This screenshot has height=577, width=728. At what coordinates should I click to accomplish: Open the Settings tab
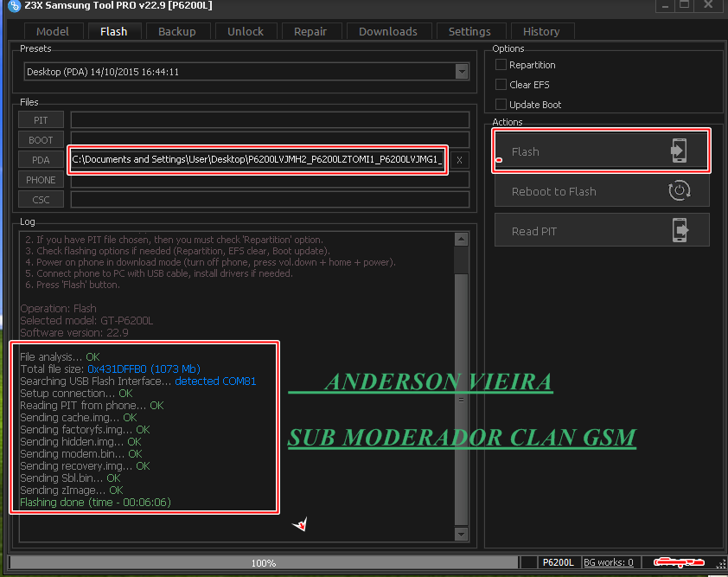coord(469,32)
